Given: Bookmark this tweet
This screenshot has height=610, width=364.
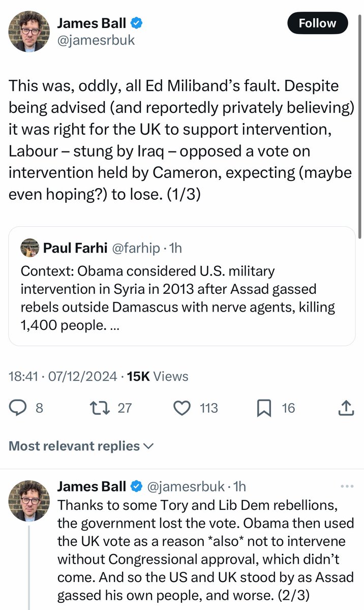Looking at the screenshot, I should pos(264,408).
